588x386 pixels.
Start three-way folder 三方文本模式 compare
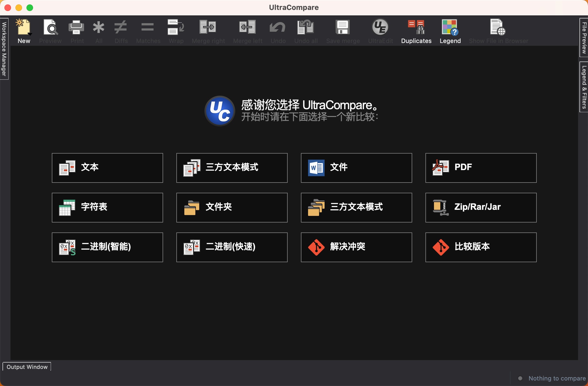[x=357, y=208]
